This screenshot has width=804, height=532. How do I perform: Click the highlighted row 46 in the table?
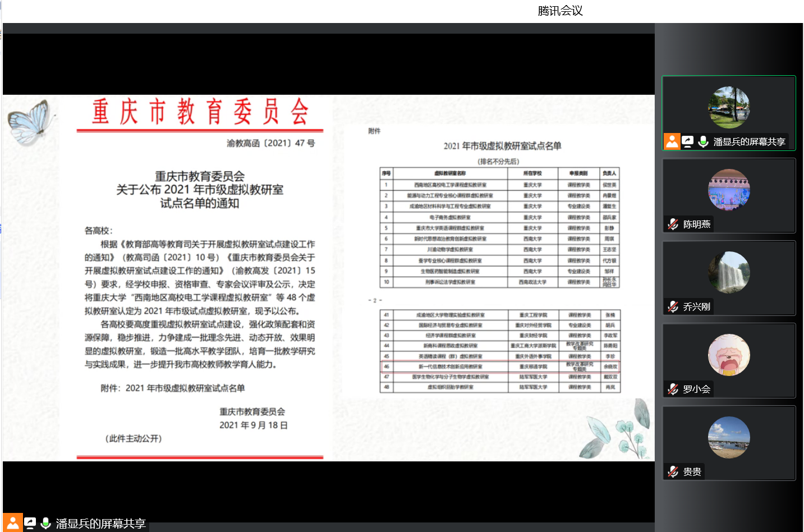(x=500, y=366)
